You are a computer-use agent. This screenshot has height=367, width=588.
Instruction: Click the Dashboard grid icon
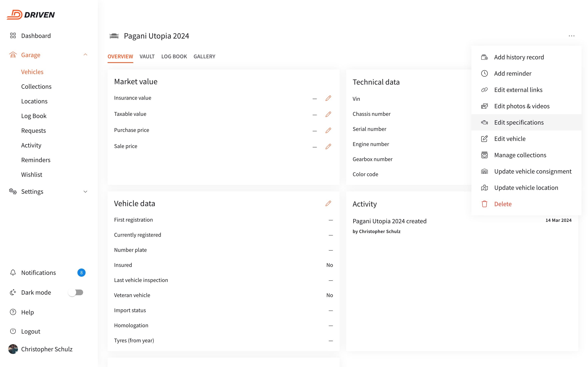point(13,36)
